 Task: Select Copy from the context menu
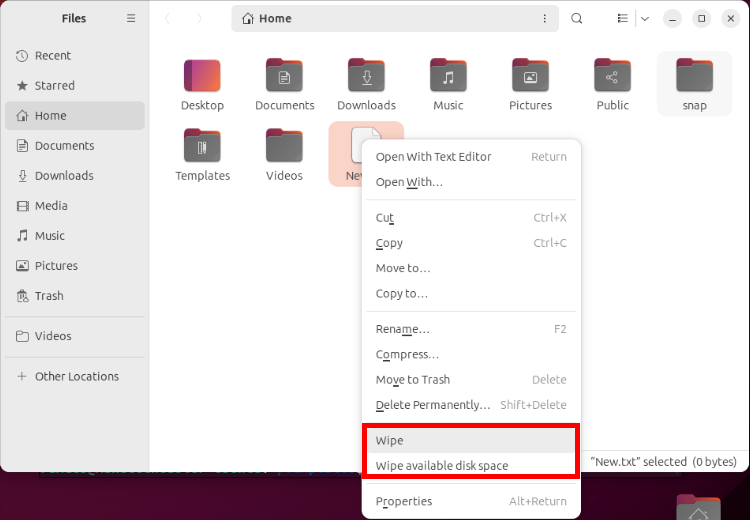point(471,243)
